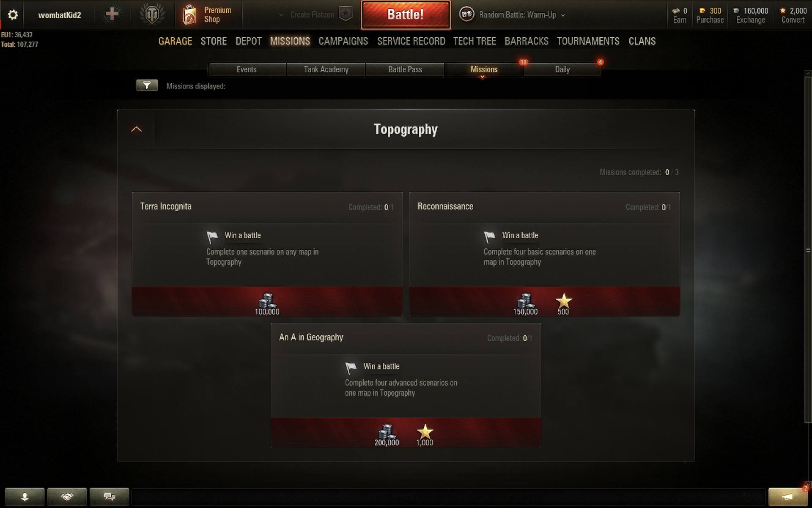Screen dimensions: 812x508
Task: Open the settings gear menu
Action: [13, 15]
